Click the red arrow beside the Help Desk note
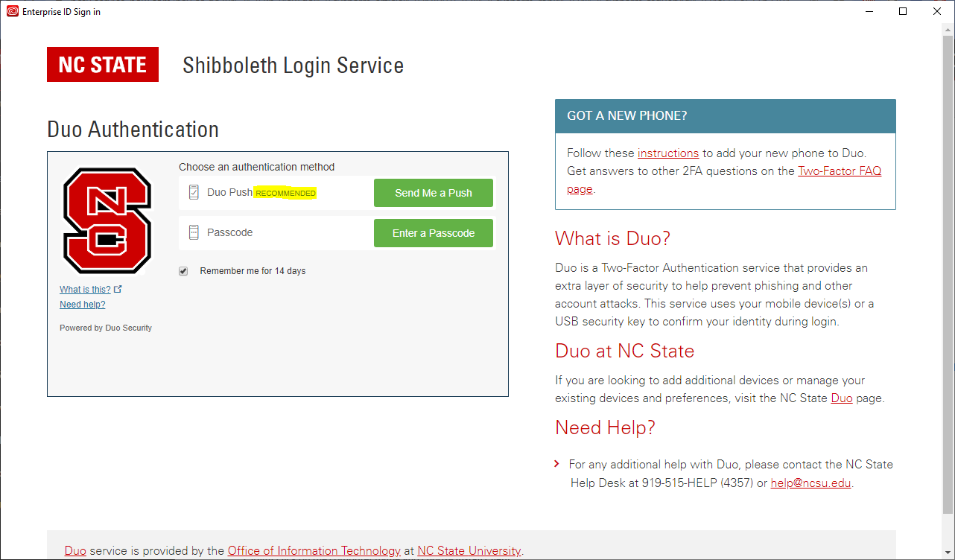This screenshot has width=955, height=560. (x=556, y=463)
